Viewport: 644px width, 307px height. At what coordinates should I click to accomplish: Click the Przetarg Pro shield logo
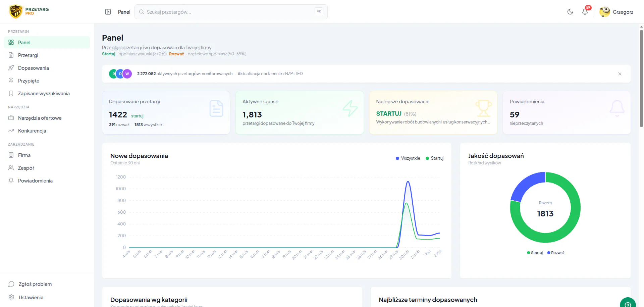pyautogui.click(x=16, y=11)
